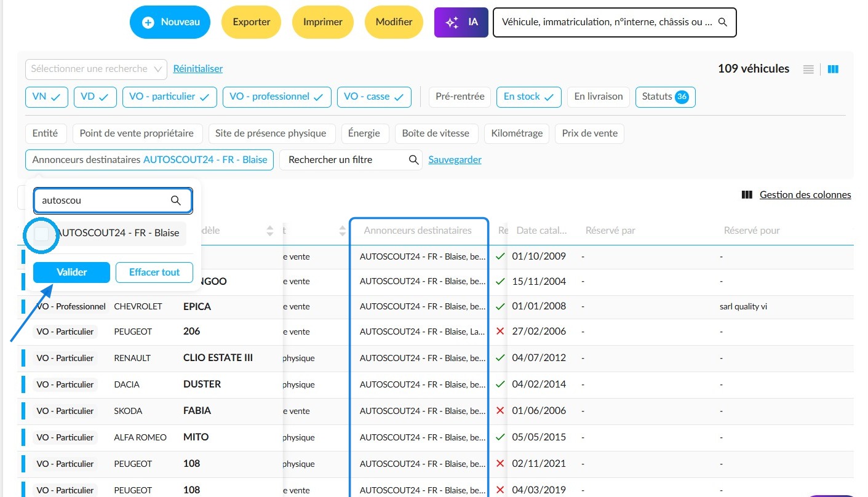Click magnifier icon in the autoscou search box
This screenshot has width=868, height=497.
[175, 201]
